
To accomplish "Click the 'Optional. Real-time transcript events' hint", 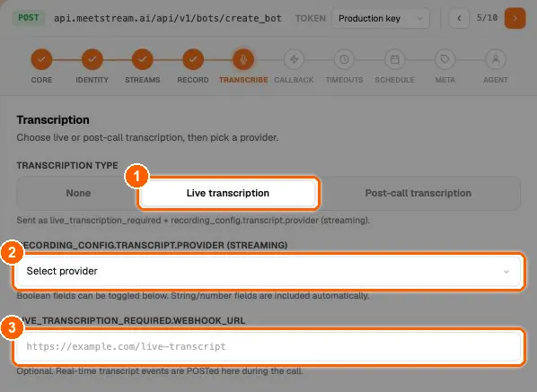I will point(160,371).
